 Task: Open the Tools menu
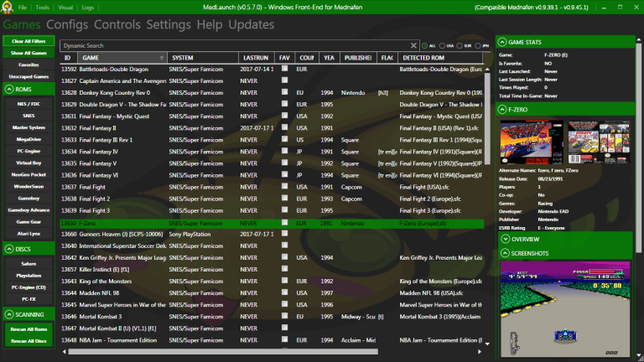pos(42,8)
